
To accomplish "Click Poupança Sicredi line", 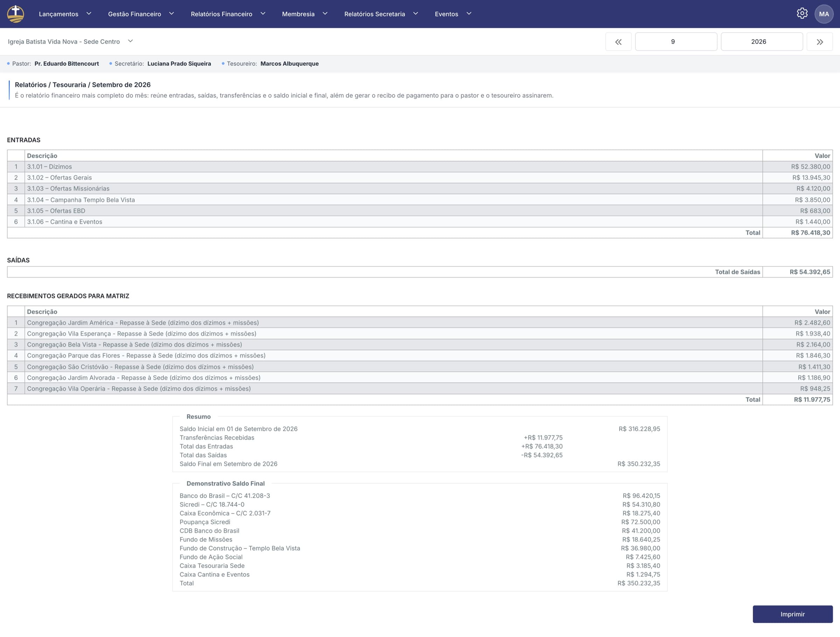I will tap(420, 522).
